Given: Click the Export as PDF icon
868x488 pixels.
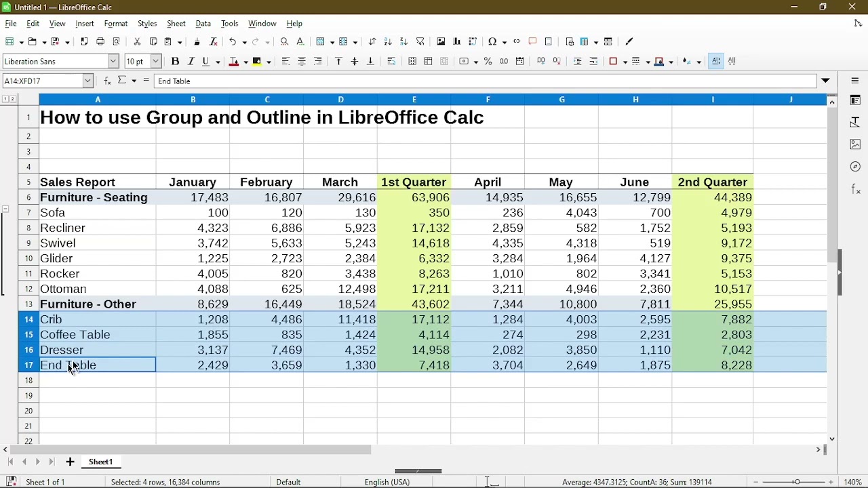Looking at the screenshot, I should 84,42.
